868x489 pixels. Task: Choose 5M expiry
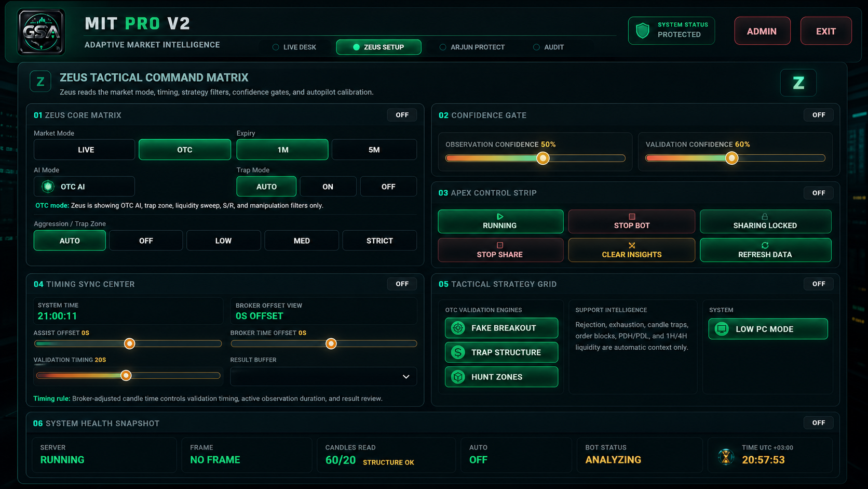pos(374,150)
